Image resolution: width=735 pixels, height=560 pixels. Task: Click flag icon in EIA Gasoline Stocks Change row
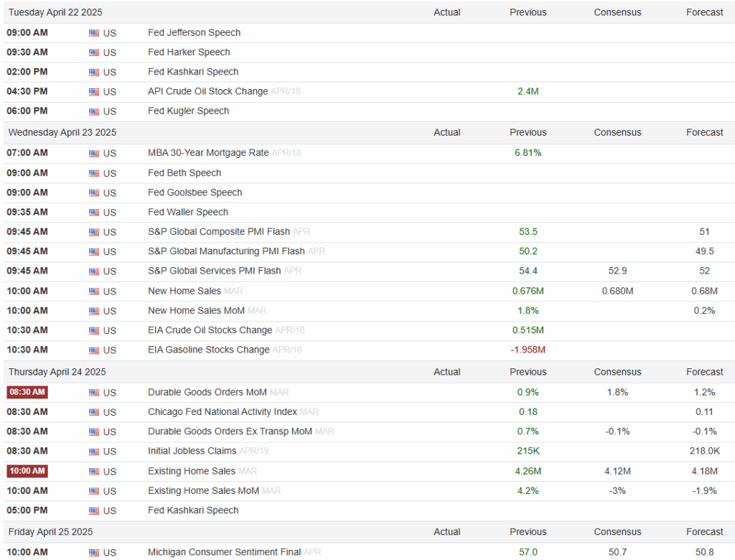tap(94, 350)
